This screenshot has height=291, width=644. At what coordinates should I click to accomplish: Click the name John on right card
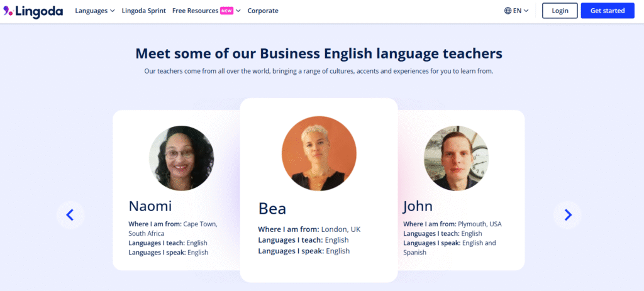point(418,206)
